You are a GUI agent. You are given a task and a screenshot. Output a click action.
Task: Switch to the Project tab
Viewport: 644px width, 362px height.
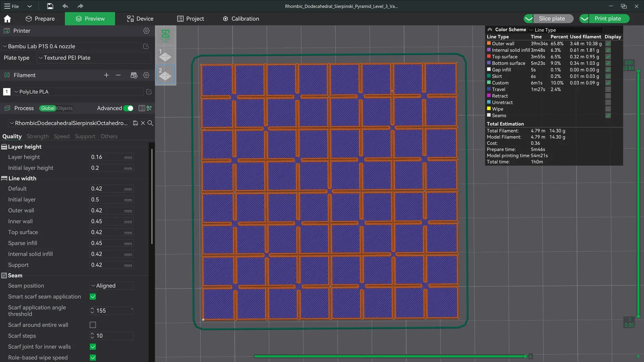[191, 19]
